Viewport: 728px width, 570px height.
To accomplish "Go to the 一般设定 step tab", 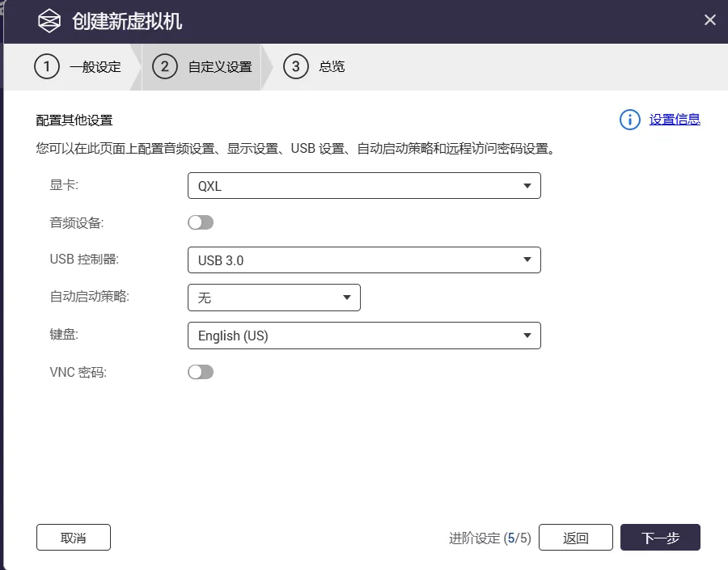I will [x=95, y=67].
